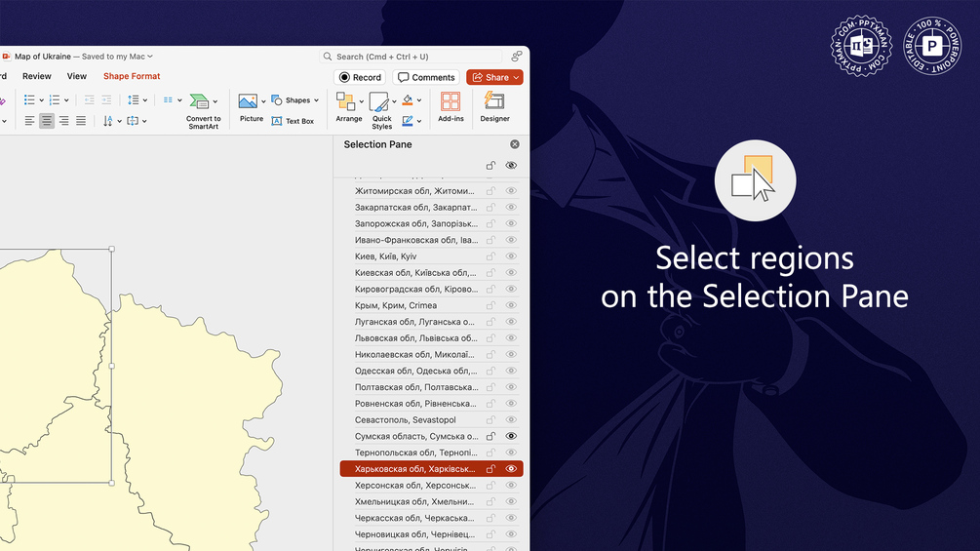Viewport: 980px width, 551px height.
Task: Lock all objects in Selection Pane header
Action: [490, 166]
